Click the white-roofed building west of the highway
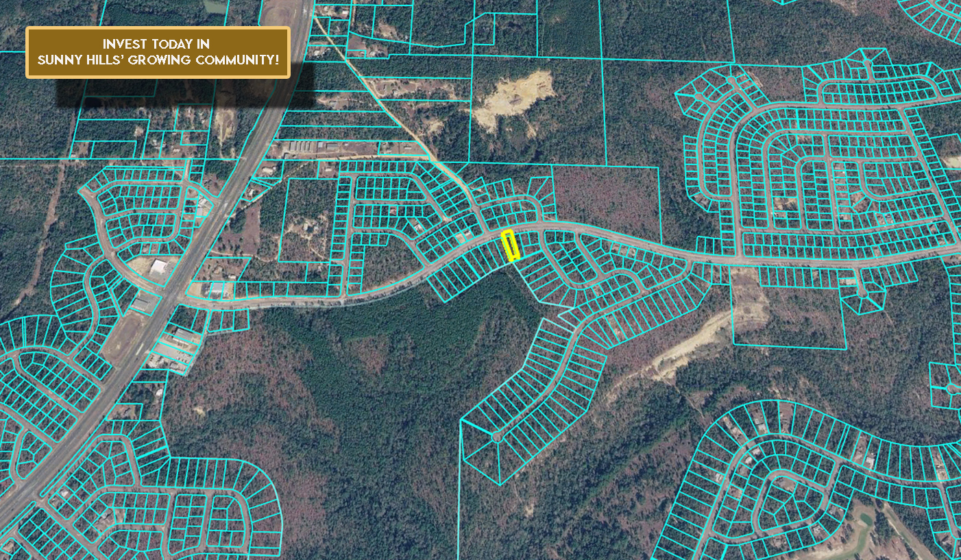Image resolution: width=961 pixels, height=560 pixels. tap(160, 267)
